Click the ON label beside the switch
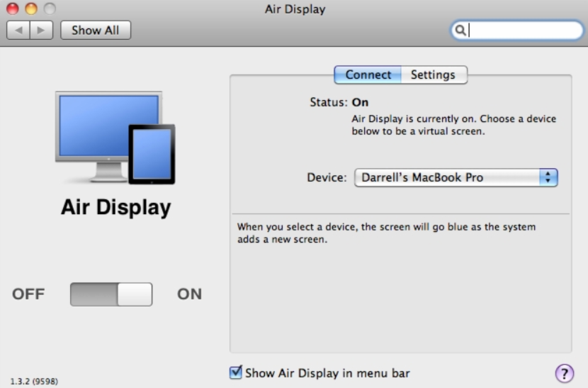Image resolution: width=588 pixels, height=388 pixels. point(189,294)
